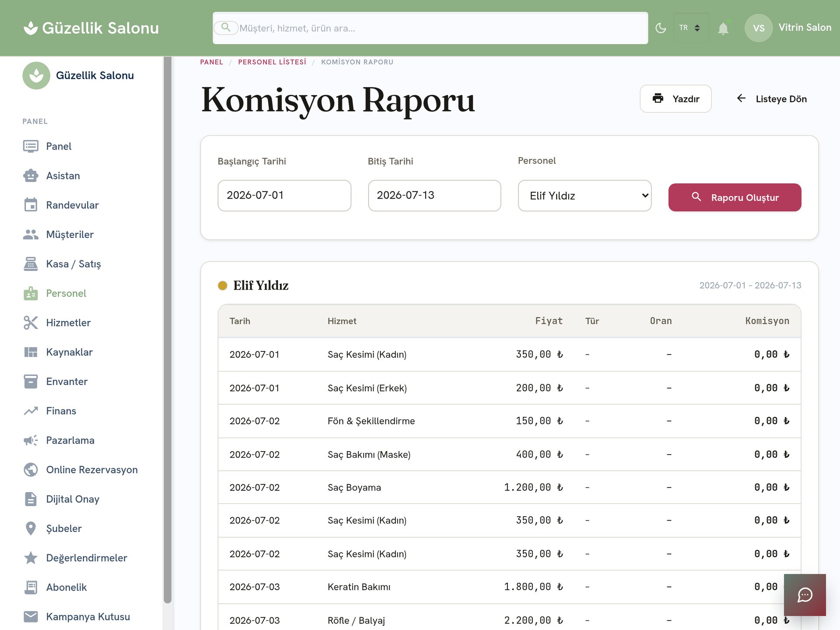
Task: Click price 1.800,00 ₺
Action: pyautogui.click(x=533, y=587)
